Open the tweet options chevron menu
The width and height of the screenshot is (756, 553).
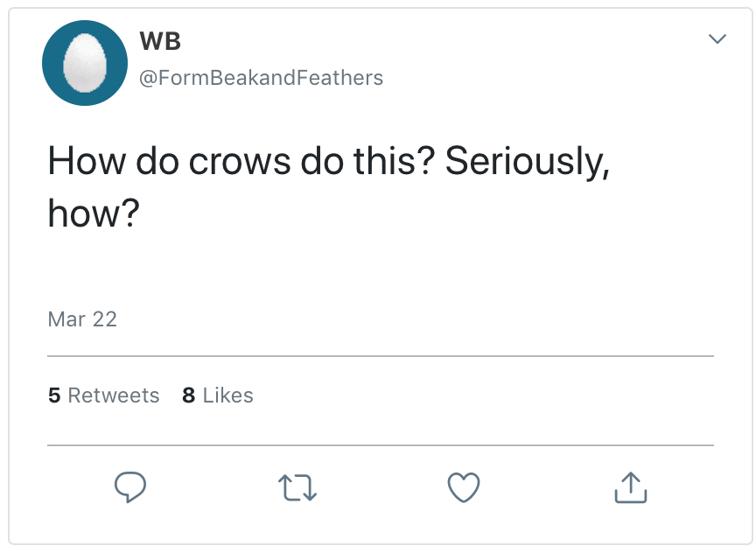717,39
